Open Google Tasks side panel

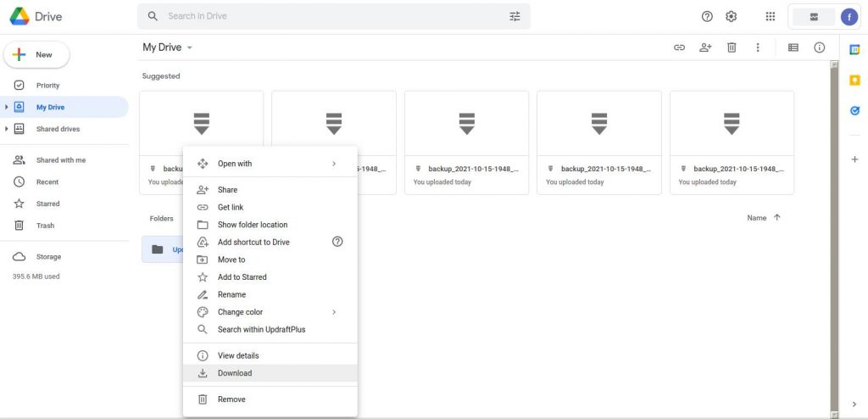(854, 111)
